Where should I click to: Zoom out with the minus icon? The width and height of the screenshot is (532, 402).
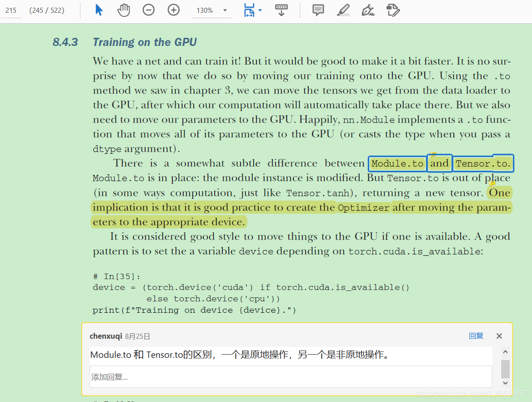point(149,10)
